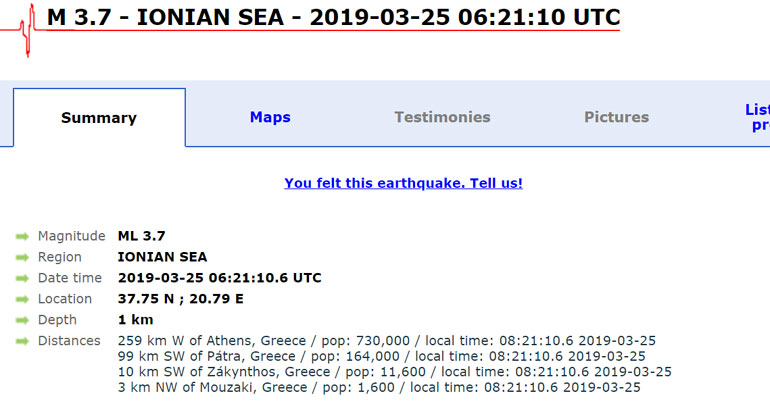The width and height of the screenshot is (770, 402).
Task: Open the partially visible List tab
Action: coord(755,117)
